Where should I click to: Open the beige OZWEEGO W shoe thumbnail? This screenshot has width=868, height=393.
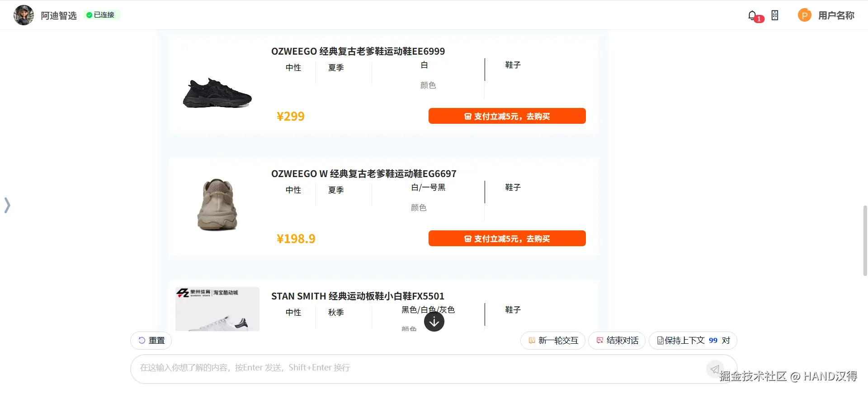(217, 204)
